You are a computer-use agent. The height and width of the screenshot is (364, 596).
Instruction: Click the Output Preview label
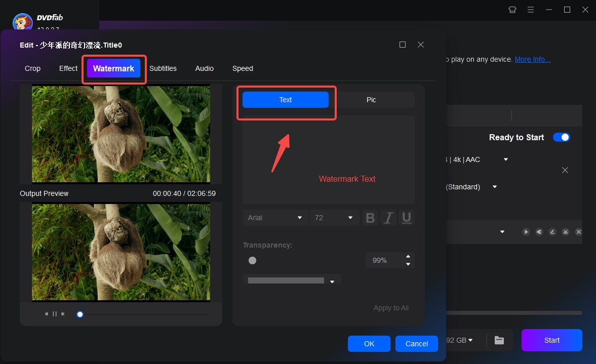coord(44,193)
